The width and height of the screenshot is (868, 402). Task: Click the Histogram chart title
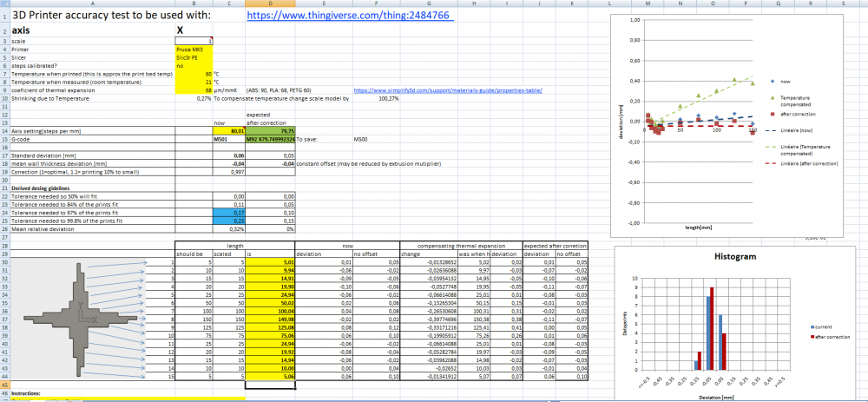pyautogui.click(x=733, y=258)
